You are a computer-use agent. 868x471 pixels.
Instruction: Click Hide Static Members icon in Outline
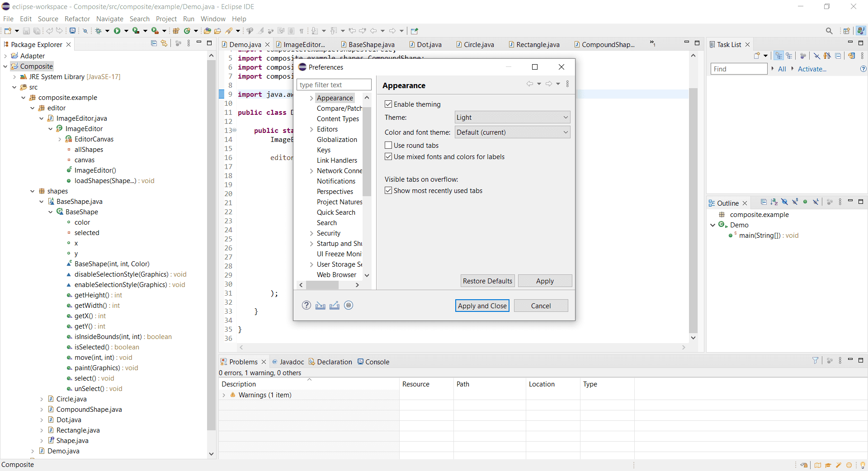click(795, 202)
